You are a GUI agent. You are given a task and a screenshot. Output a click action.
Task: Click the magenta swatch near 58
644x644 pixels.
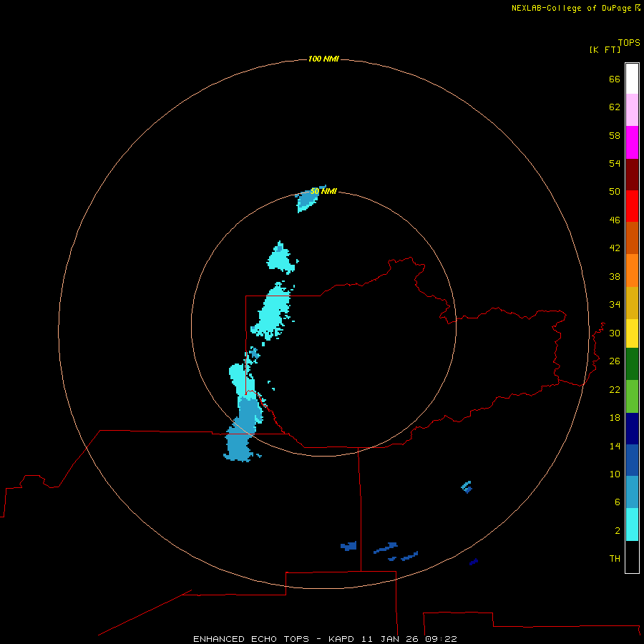[632, 142]
